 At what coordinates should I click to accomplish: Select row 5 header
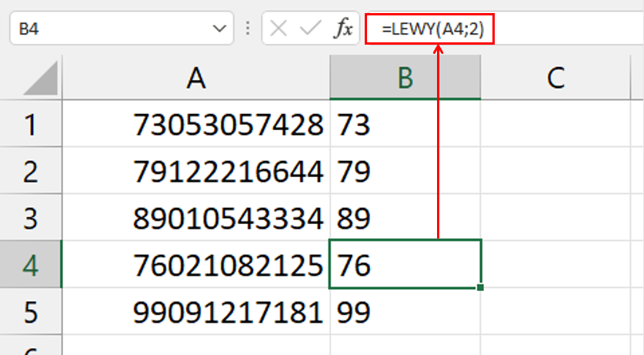pos(31,312)
